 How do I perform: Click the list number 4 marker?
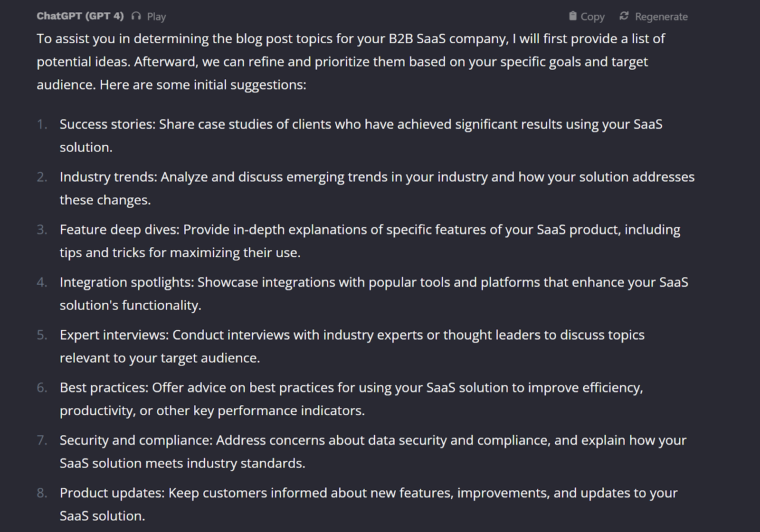point(42,282)
